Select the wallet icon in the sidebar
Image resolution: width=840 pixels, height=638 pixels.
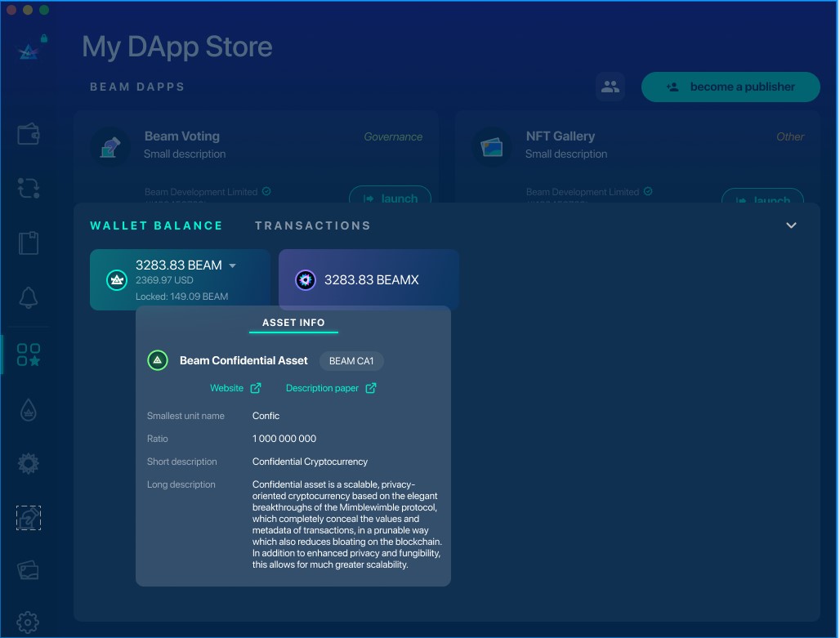point(29,134)
